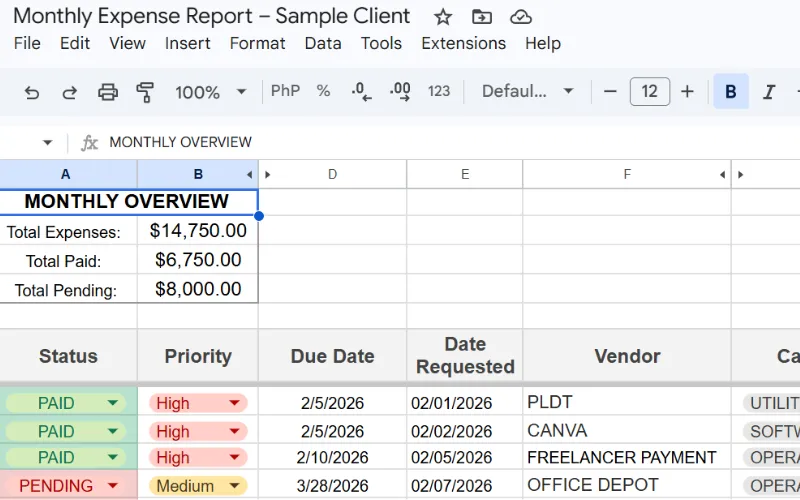The width and height of the screenshot is (800, 500).
Task: Expand hidden column via right arrow before D
Action: (267, 175)
